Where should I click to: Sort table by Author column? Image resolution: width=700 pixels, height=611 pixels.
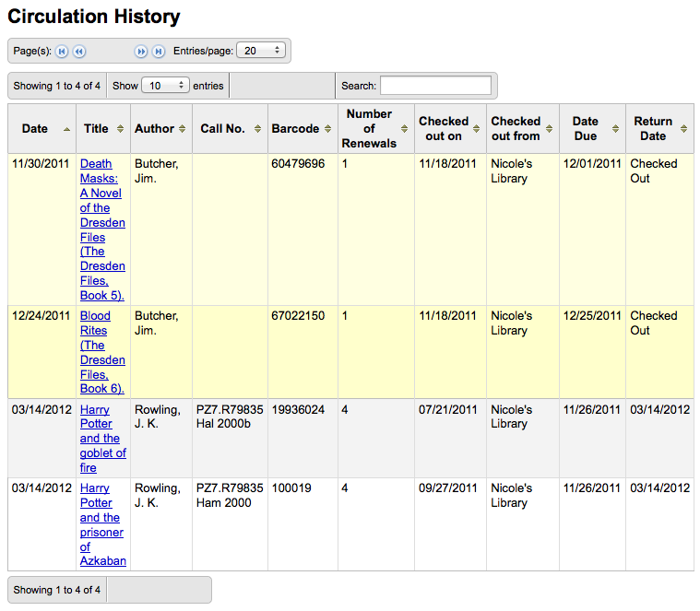161,129
